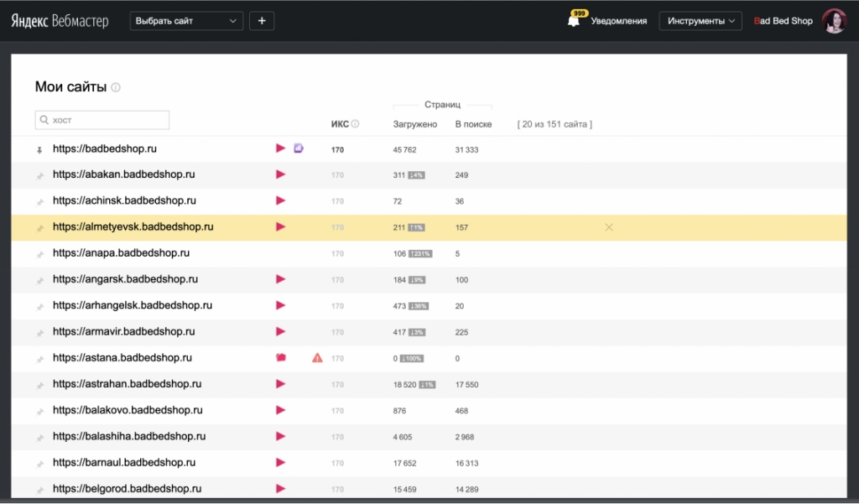Click the 'ИКС' column header
Screen dimensions: 859x504
[340, 124]
